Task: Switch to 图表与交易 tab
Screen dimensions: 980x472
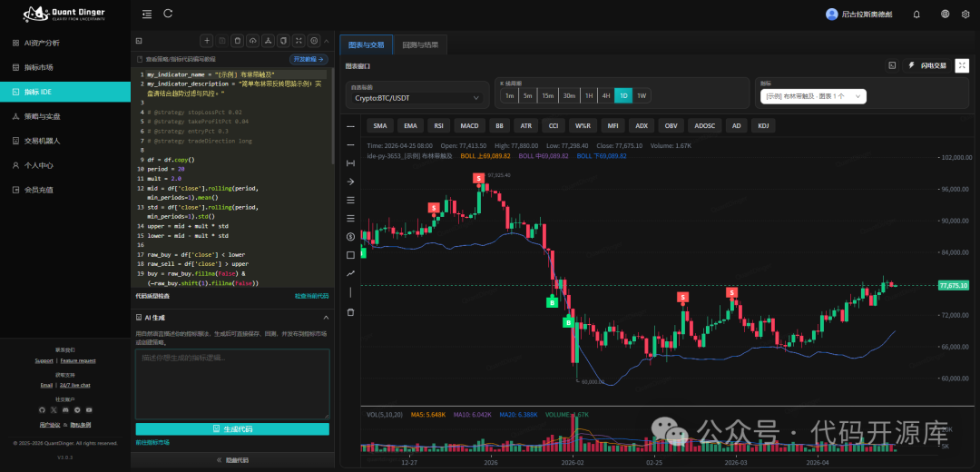Action: click(367, 45)
